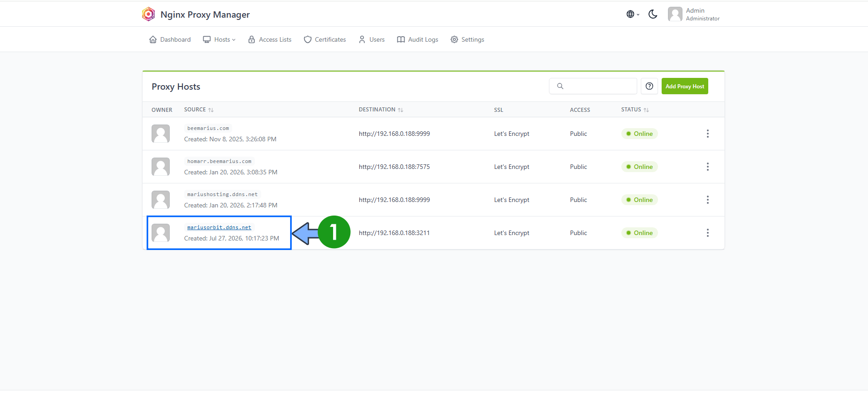Click the Dashboard home icon
Screen dimensions: 868x394
153,39
